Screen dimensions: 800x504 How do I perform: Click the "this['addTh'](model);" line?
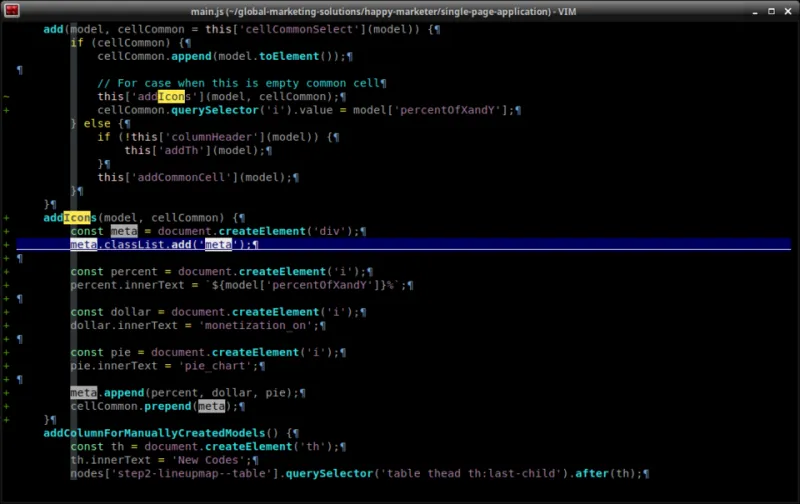[198, 150]
